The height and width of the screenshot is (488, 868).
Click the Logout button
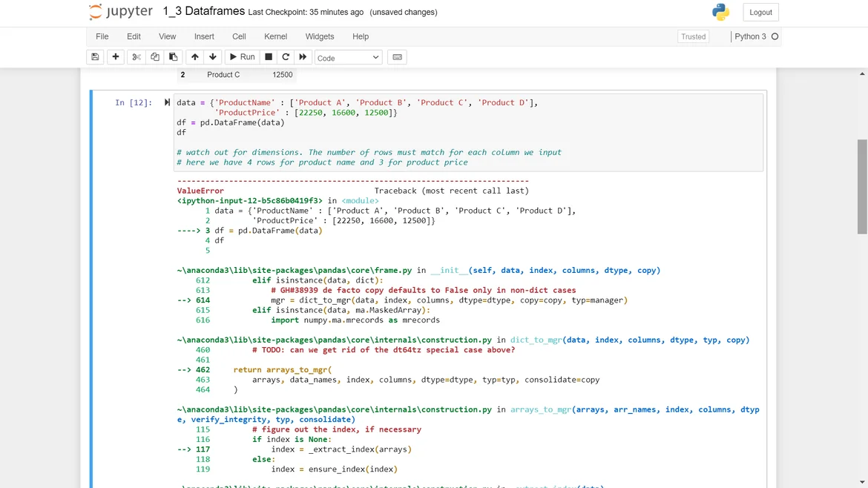(x=760, y=12)
